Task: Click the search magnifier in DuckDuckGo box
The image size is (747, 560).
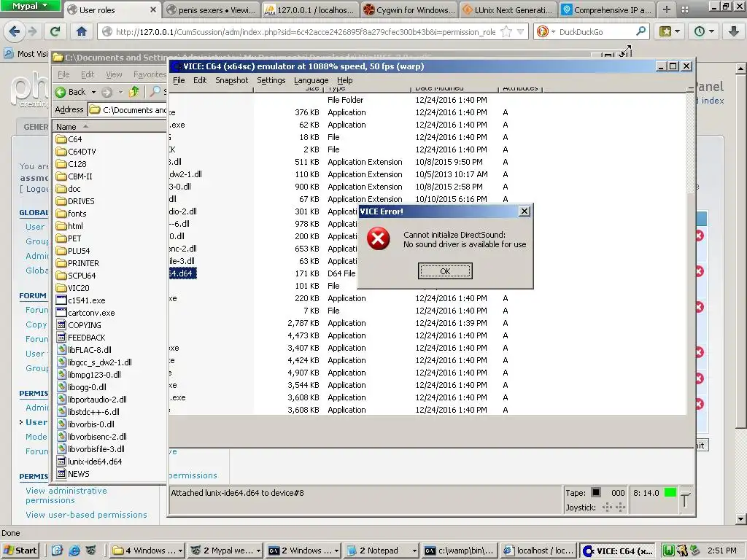Action: coord(640,31)
